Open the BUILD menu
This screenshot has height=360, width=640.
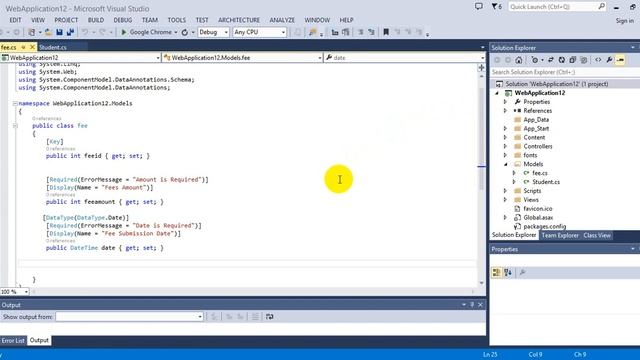click(96, 20)
